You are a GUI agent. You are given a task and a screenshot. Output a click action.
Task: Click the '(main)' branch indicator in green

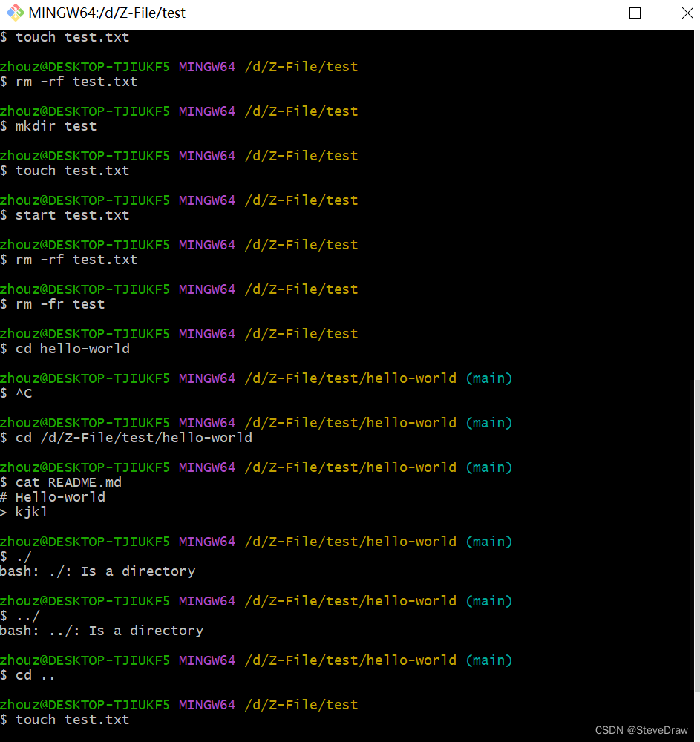(x=488, y=378)
